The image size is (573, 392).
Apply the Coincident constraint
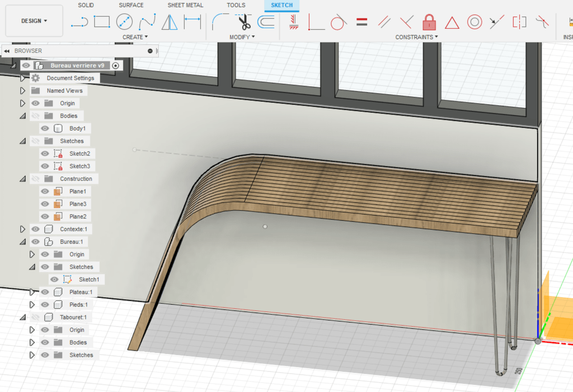click(316, 22)
